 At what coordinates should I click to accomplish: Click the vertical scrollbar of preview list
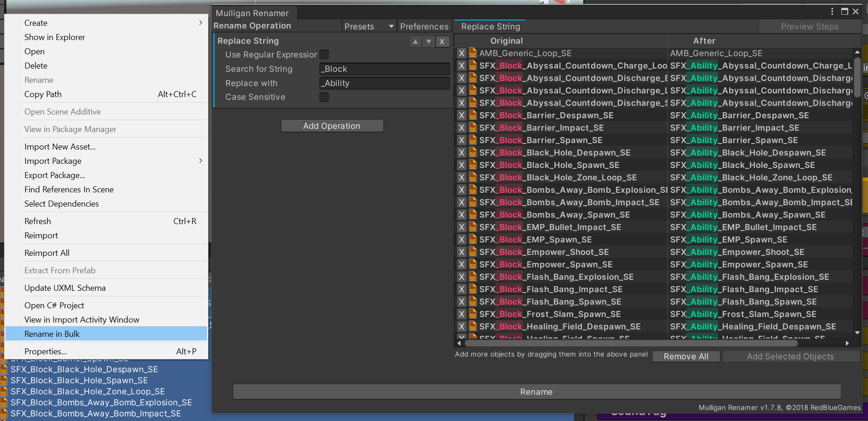[x=857, y=76]
